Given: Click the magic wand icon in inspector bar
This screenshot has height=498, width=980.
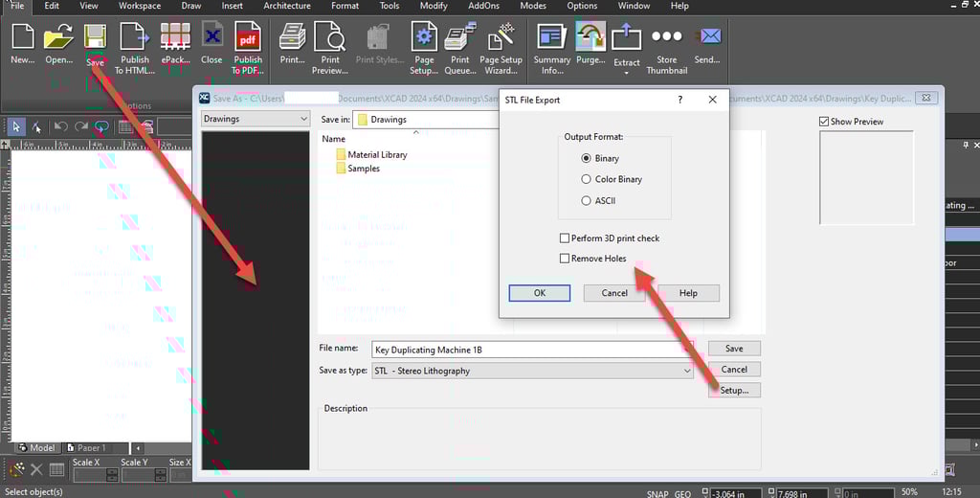Looking at the screenshot, I should coord(17,469).
